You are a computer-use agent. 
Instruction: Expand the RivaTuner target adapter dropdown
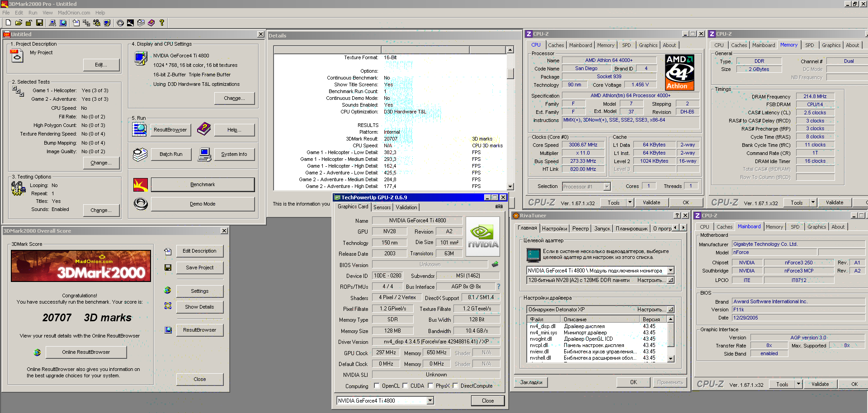[x=670, y=270]
